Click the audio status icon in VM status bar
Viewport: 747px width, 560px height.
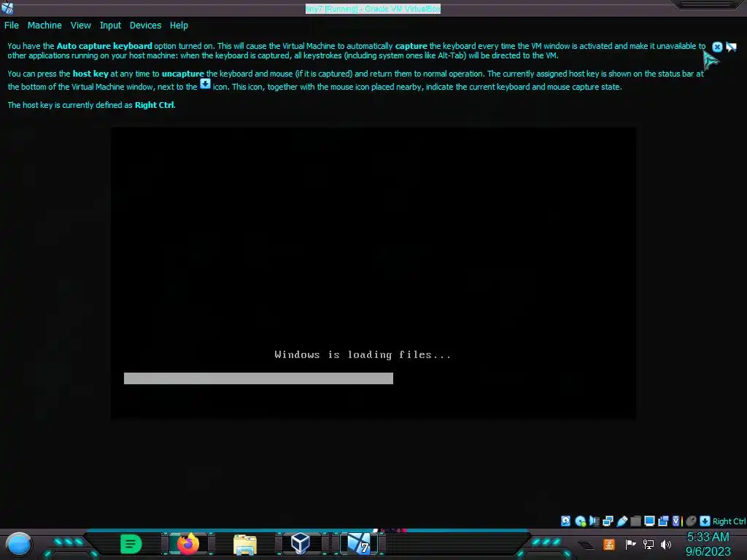[x=594, y=521]
